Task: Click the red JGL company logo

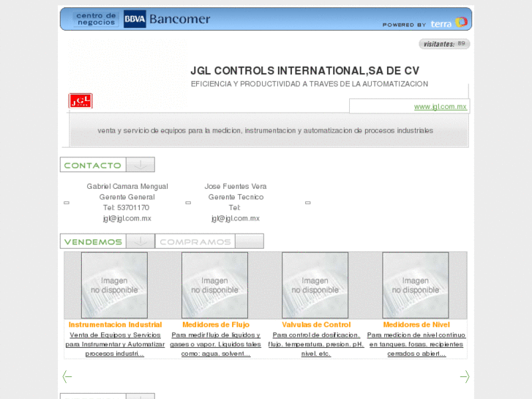Action: [80, 101]
